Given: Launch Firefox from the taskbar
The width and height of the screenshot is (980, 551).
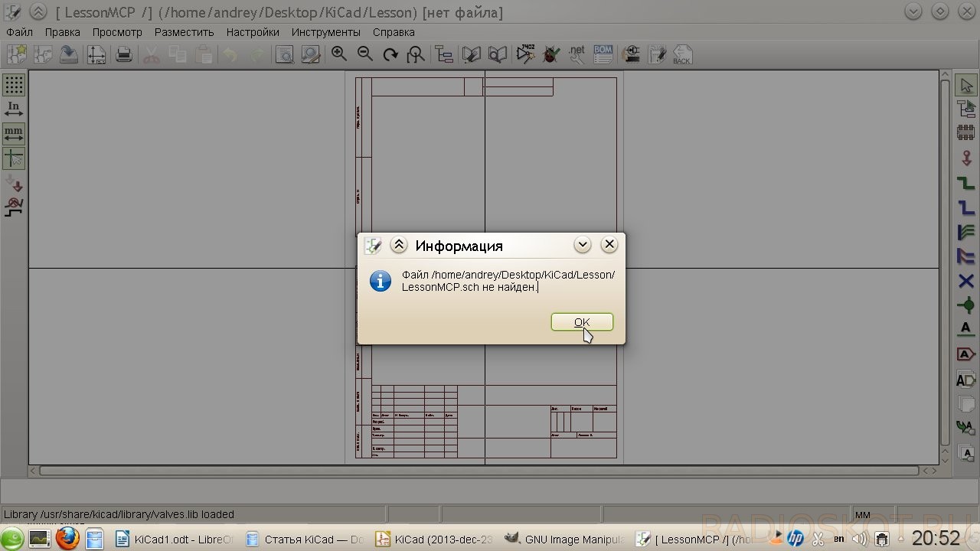Looking at the screenshot, I should (x=67, y=539).
